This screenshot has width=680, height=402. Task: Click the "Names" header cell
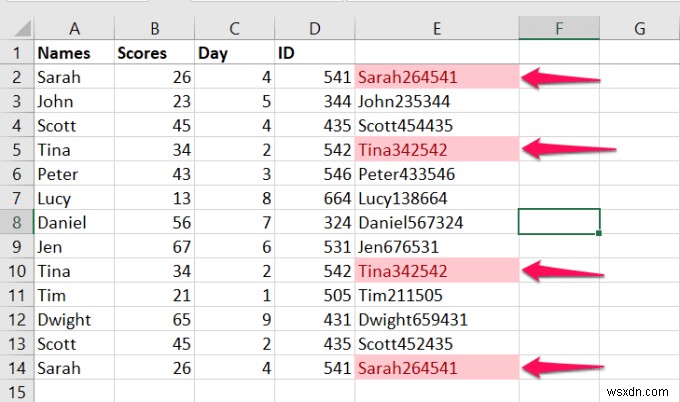tap(72, 53)
